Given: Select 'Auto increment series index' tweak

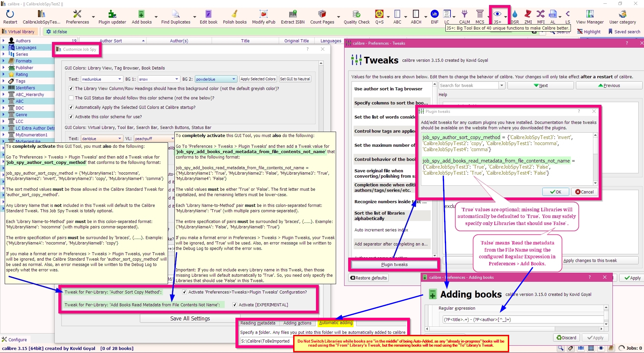Looking at the screenshot, I should (392, 230).
